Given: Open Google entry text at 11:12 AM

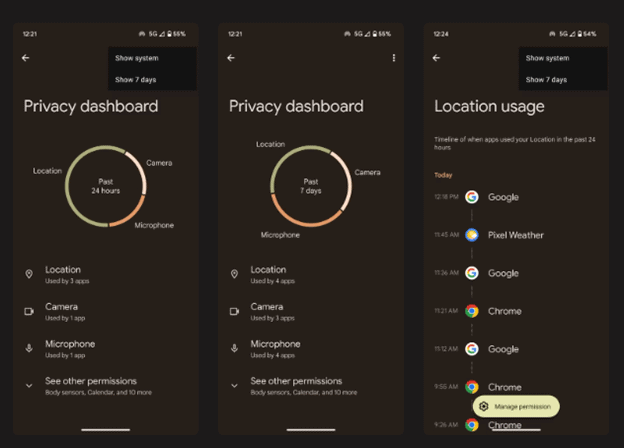Looking at the screenshot, I should 503,349.
